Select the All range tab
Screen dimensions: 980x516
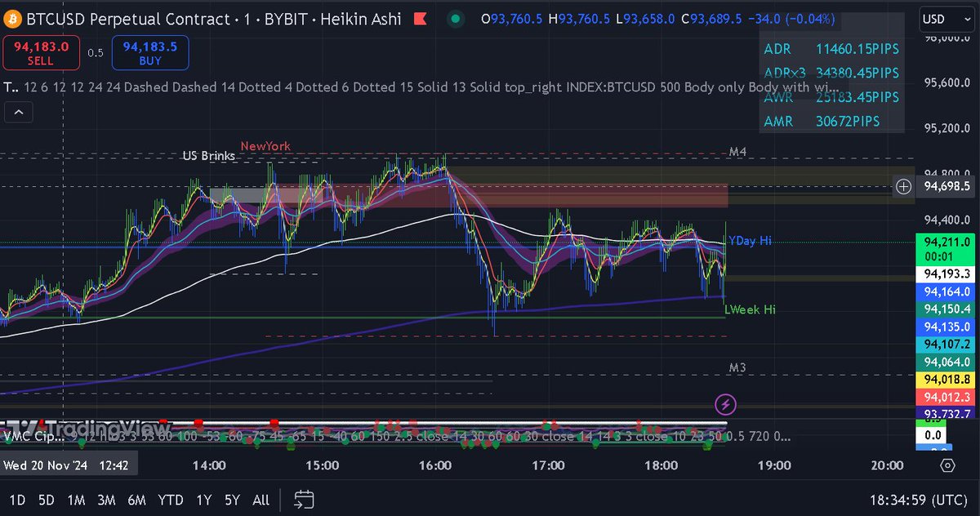261,499
